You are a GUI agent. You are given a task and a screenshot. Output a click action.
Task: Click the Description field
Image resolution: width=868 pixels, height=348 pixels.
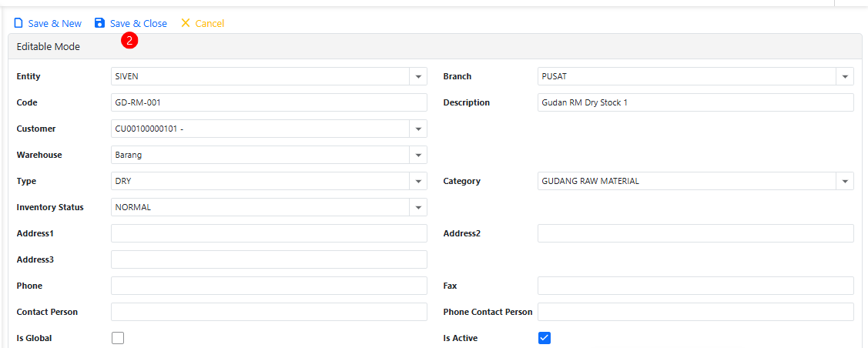pyautogui.click(x=695, y=102)
